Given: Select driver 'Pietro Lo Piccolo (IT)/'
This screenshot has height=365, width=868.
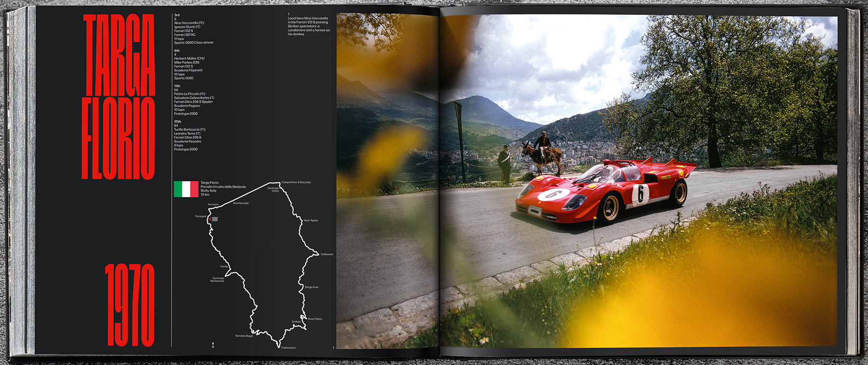Looking at the screenshot, I should coord(190,94).
